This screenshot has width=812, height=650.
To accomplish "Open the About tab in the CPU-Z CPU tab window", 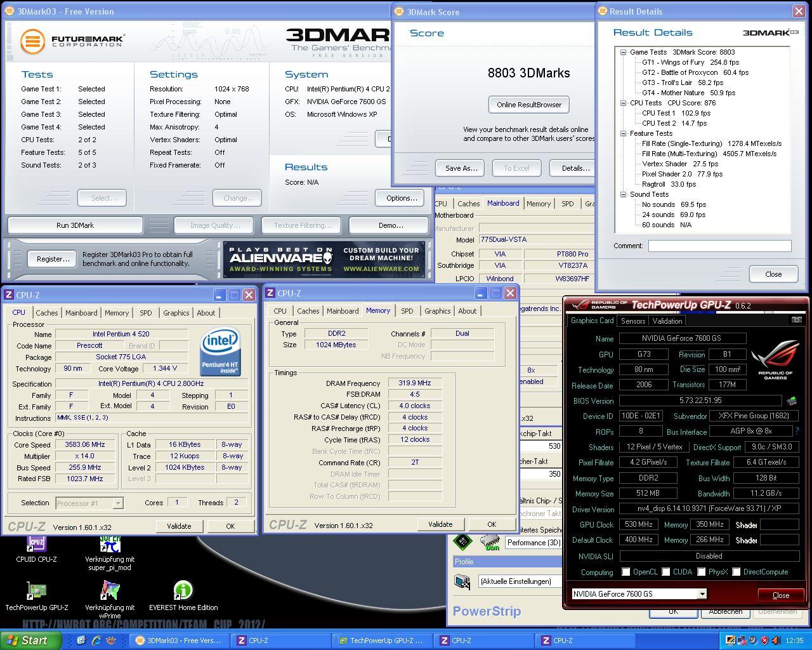I will (x=206, y=313).
